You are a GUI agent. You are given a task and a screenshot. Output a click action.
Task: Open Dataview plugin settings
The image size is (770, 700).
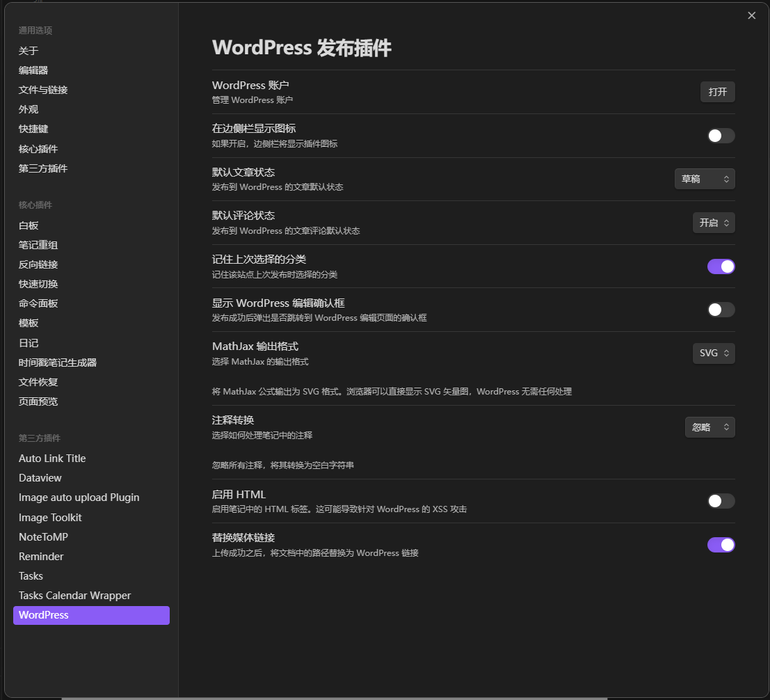point(91,478)
